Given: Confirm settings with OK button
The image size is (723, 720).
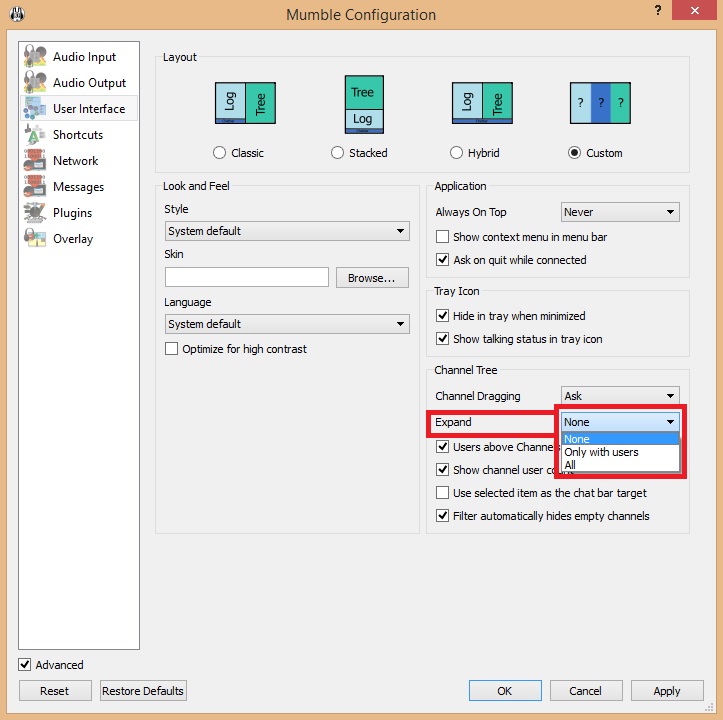Looking at the screenshot, I should point(505,690).
